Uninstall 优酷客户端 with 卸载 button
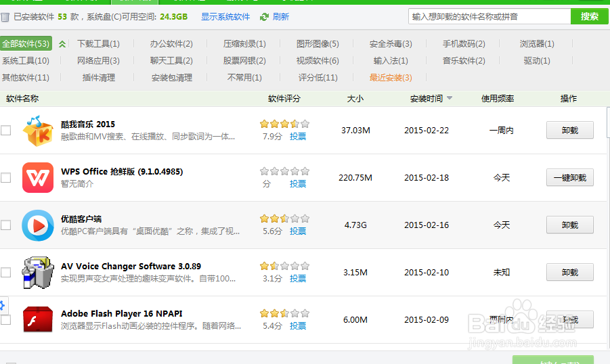The width and height of the screenshot is (610, 364). (570, 225)
